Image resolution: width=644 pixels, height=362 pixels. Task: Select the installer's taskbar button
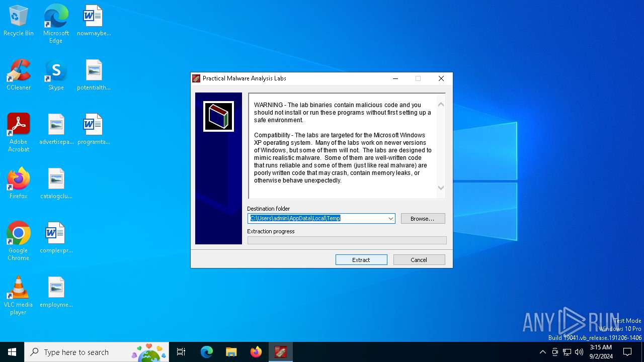281,352
